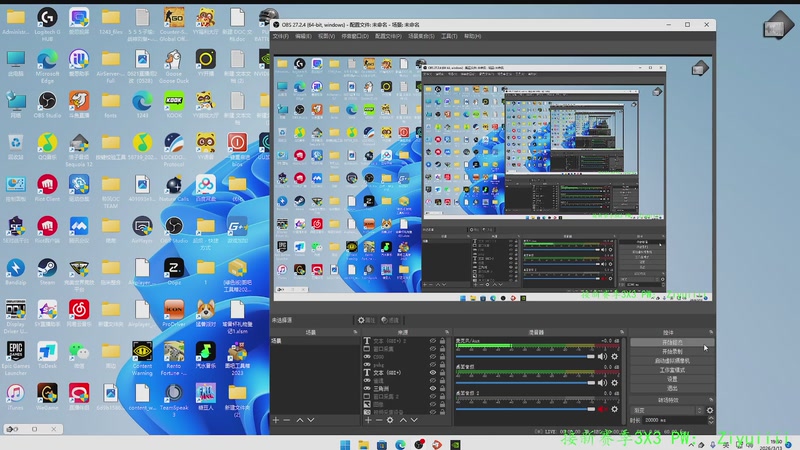Viewport: 800px width, 450px height.
Task: Click the transition duration stepper arrows
Action: pos(711,420)
